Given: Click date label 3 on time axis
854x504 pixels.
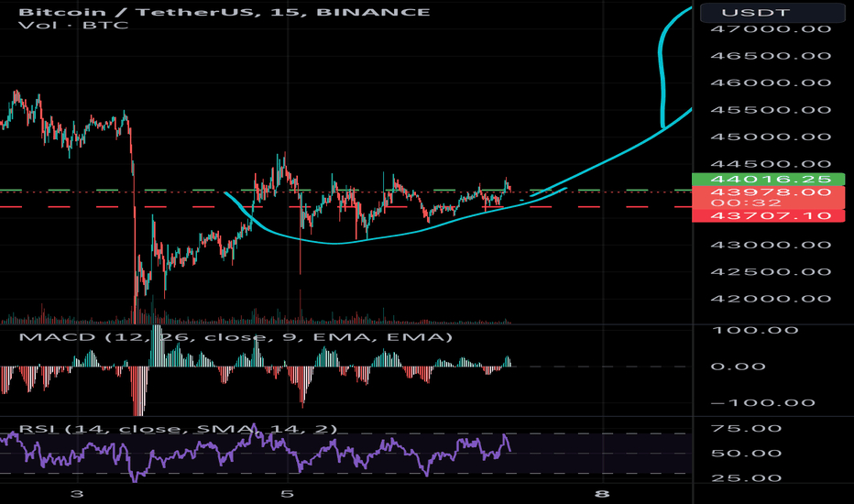Looking at the screenshot, I should [x=77, y=494].
